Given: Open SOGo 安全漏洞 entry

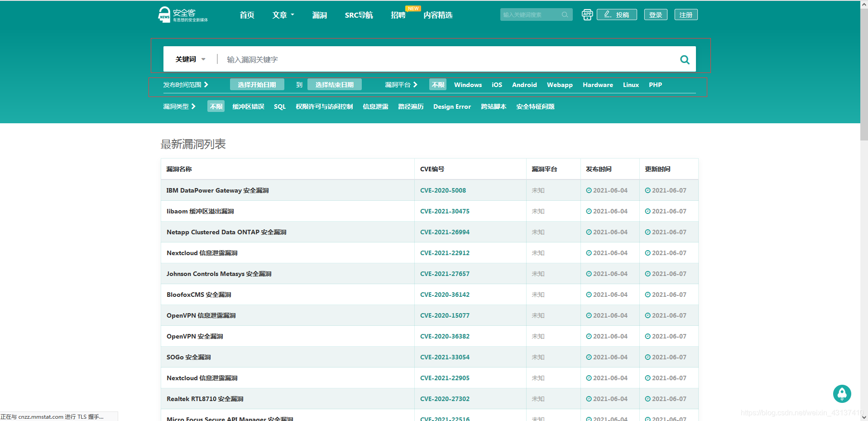Looking at the screenshot, I should [188, 357].
